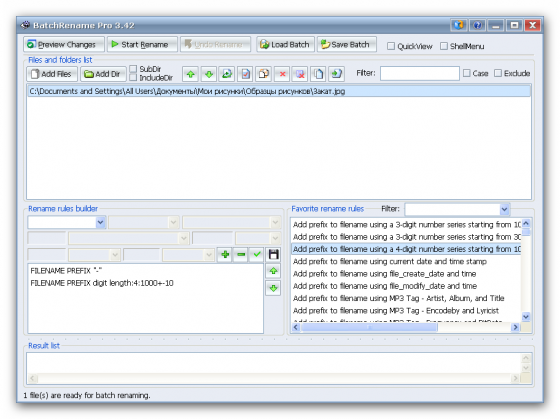560x419 pixels.
Task: Check the SubDir option
Action: (x=133, y=69)
